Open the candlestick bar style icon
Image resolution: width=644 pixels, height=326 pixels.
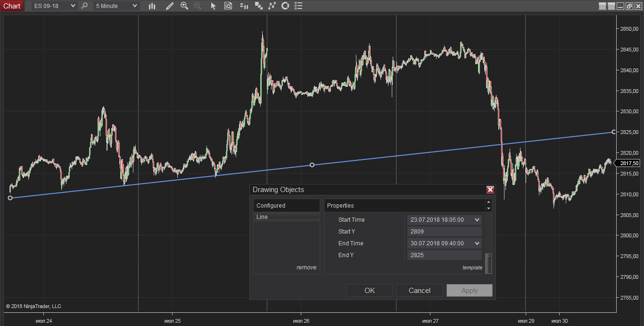coord(152,6)
